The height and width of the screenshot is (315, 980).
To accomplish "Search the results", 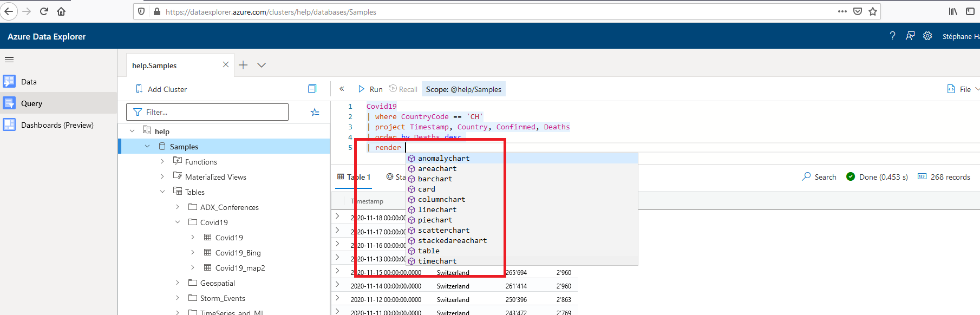I will point(819,177).
